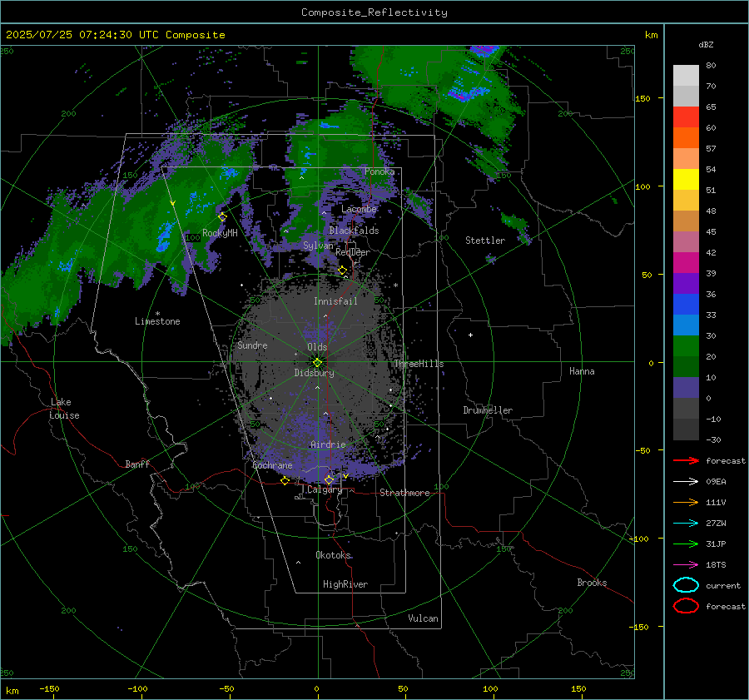Image resolution: width=749 pixels, height=700 pixels.
Task: Click the Drumheller label
Action: coord(488,410)
